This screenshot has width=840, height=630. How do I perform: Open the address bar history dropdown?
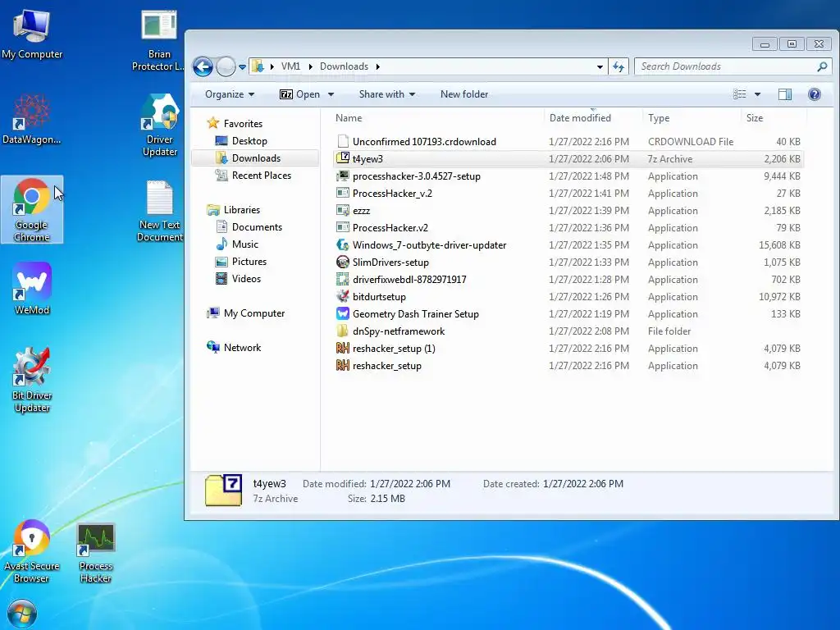(600, 66)
